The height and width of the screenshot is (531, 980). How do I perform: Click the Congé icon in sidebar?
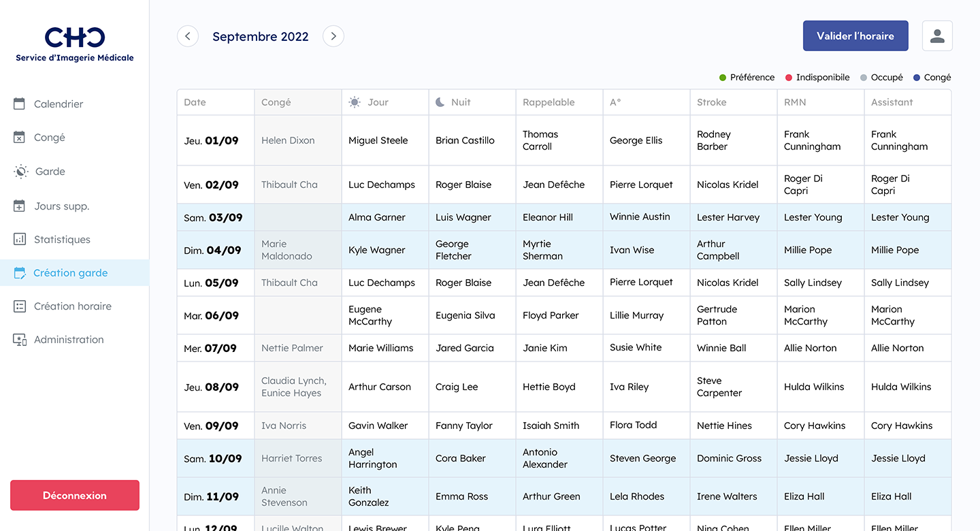click(x=20, y=138)
